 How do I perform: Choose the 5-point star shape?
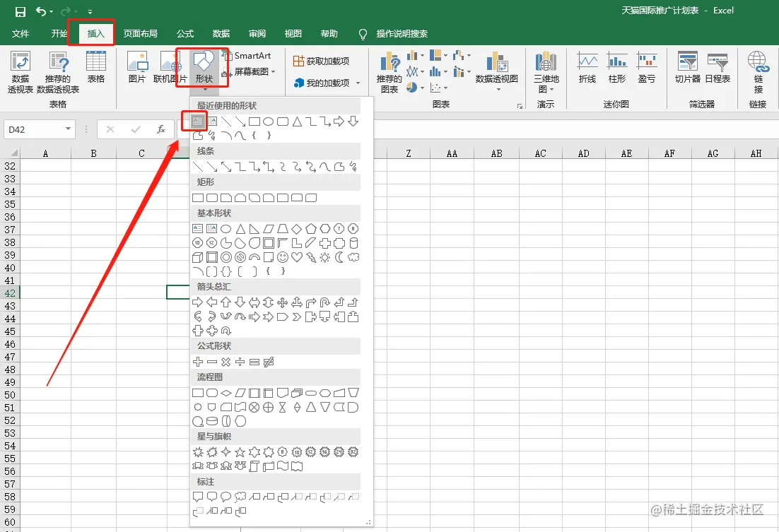[x=240, y=452]
